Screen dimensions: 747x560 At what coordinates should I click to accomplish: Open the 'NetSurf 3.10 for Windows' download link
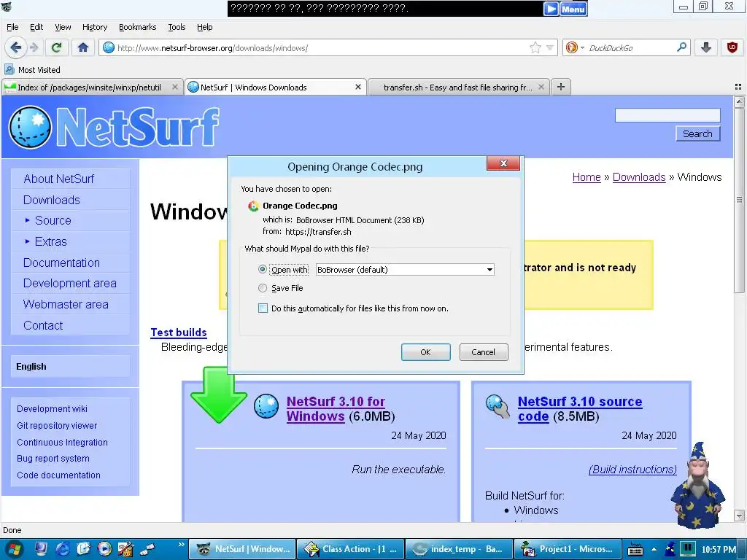pyautogui.click(x=336, y=408)
